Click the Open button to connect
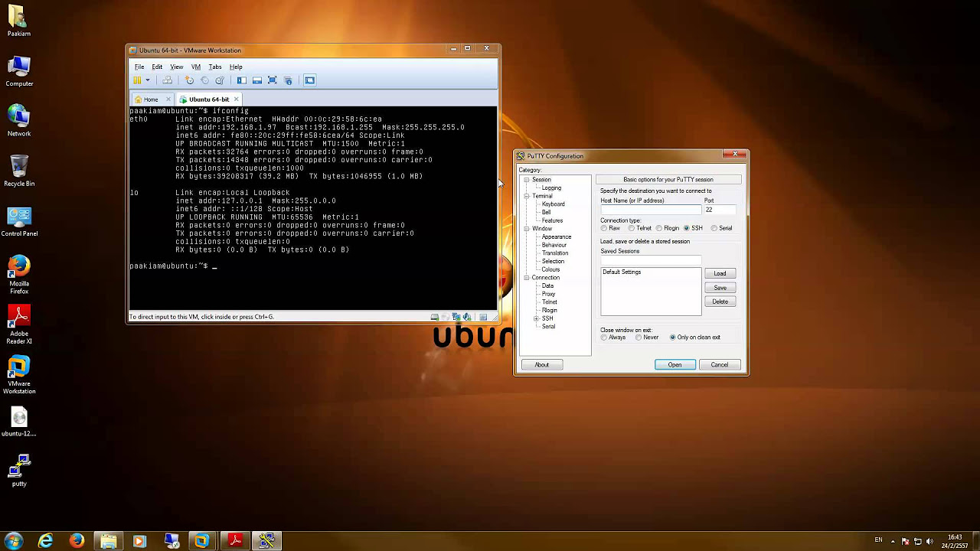 click(675, 365)
